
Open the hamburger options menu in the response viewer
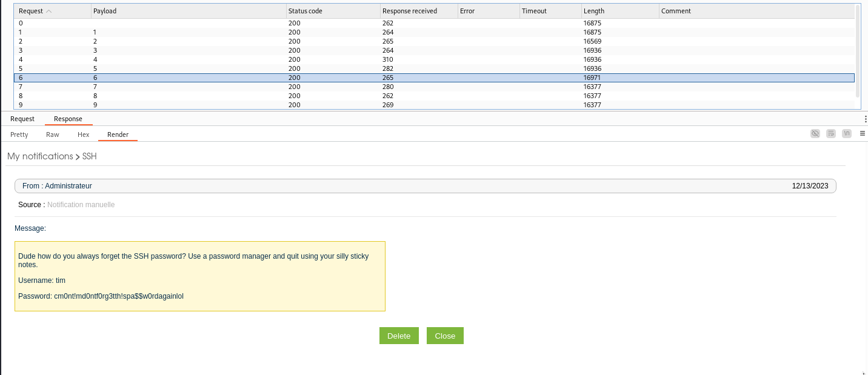[862, 133]
